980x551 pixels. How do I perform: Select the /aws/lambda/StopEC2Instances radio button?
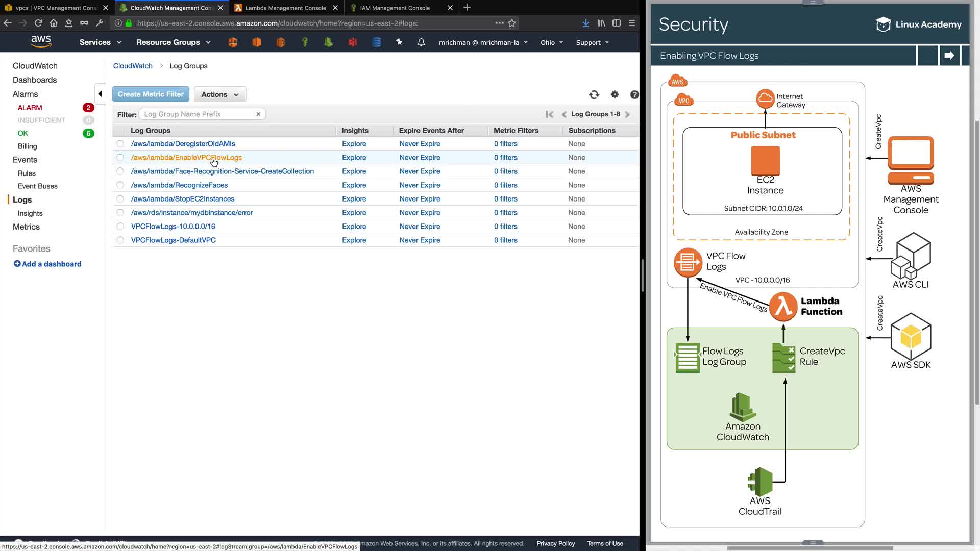[x=120, y=199]
